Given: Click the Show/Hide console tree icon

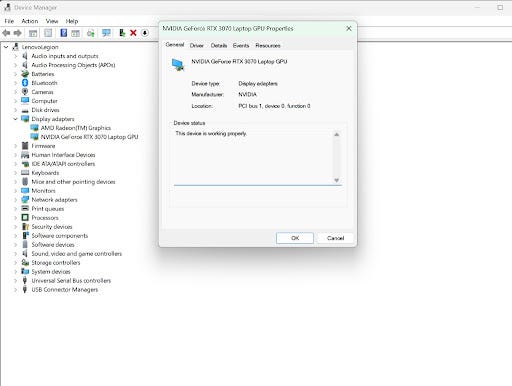Looking at the screenshot, I should click(33, 33).
